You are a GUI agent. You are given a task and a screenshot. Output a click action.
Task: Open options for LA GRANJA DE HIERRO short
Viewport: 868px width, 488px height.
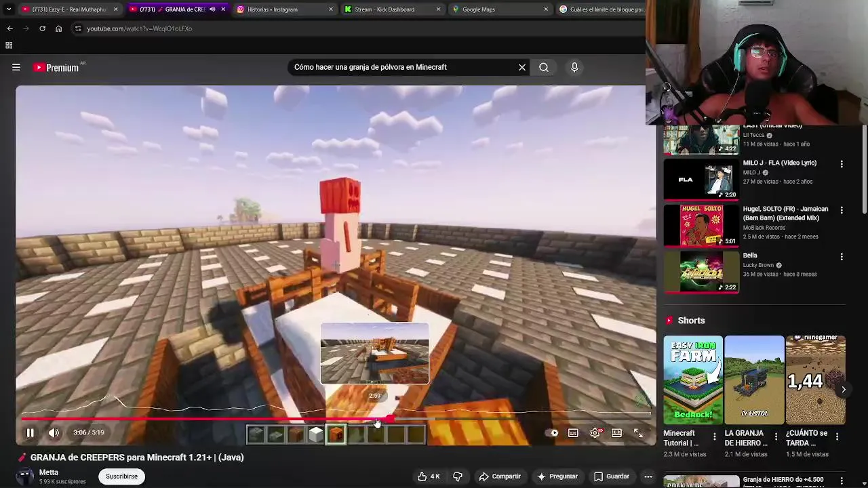tap(776, 437)
